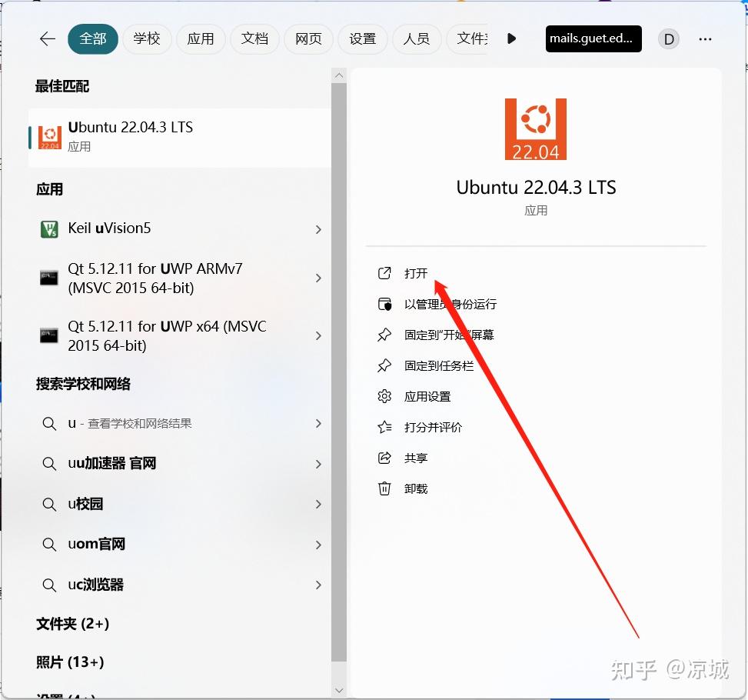Expand the Keil uVision5 chevron

tap(318, 230)
